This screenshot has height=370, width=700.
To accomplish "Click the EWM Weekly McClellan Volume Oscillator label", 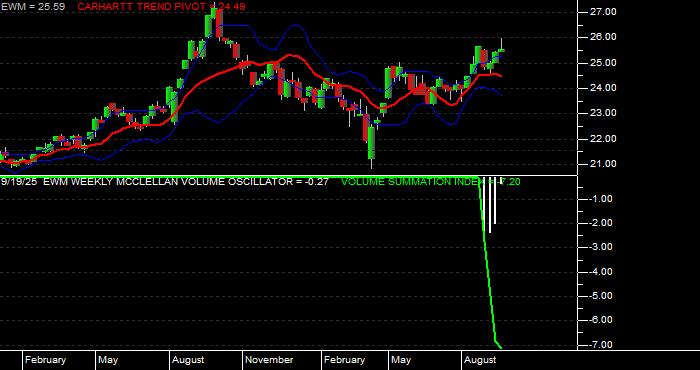I will coord(186,182).
